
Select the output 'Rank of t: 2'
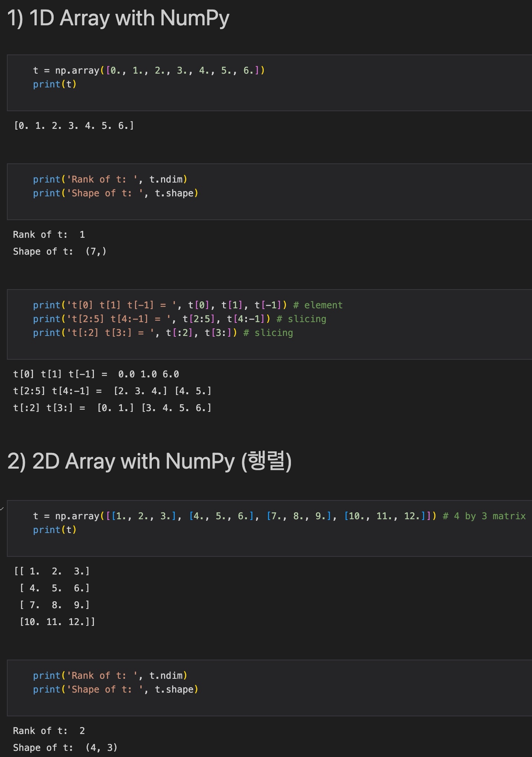coord(49,731)
